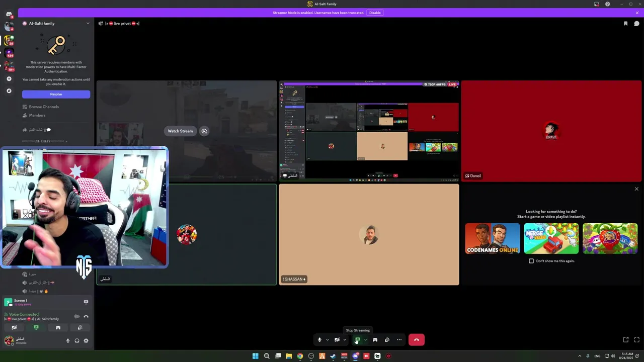Launch Merge Villes activity
This screenshot has height=362, width=644.
pyautogui.click(x=551, y=238)
